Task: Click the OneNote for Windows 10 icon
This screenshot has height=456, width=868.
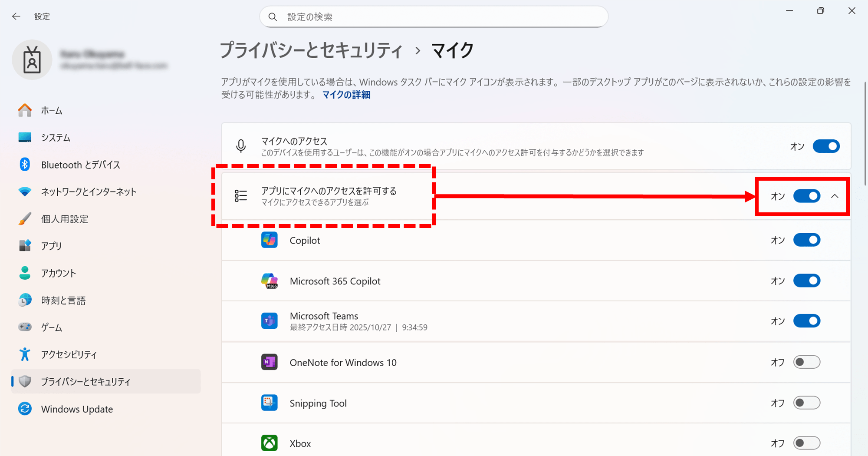Action: [269, 362]
